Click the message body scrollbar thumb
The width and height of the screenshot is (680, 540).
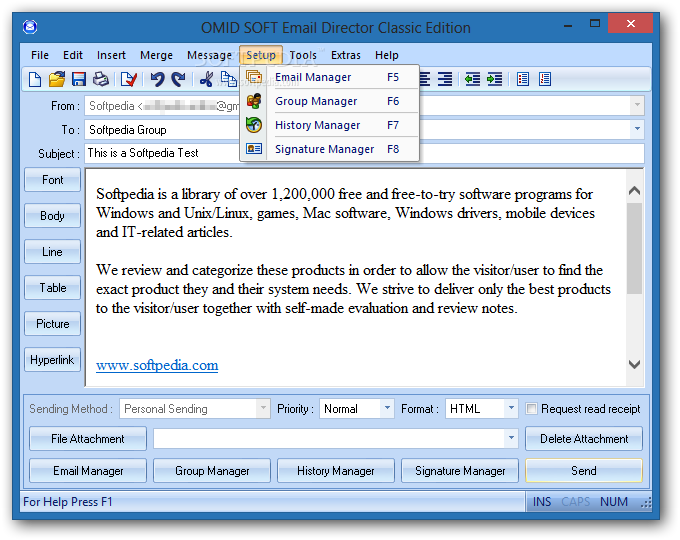tap(634, 248)
